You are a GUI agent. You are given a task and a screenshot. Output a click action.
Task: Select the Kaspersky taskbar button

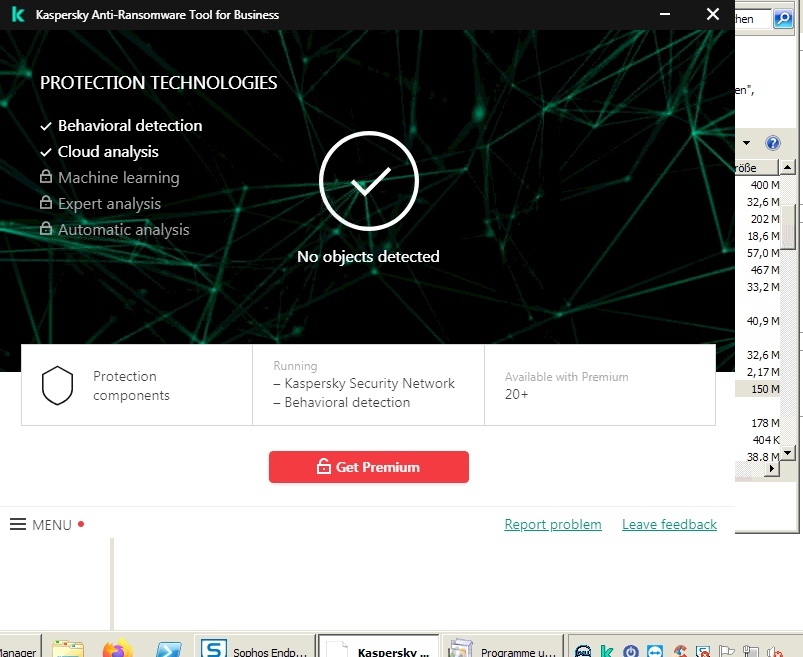point(379,647)
